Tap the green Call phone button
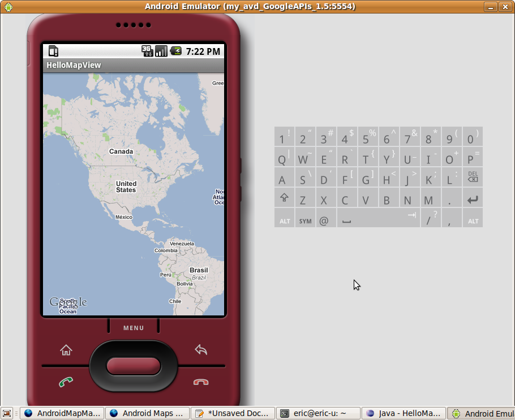The width and height of the screenshot is (515, 420). [x=66, y=382]
